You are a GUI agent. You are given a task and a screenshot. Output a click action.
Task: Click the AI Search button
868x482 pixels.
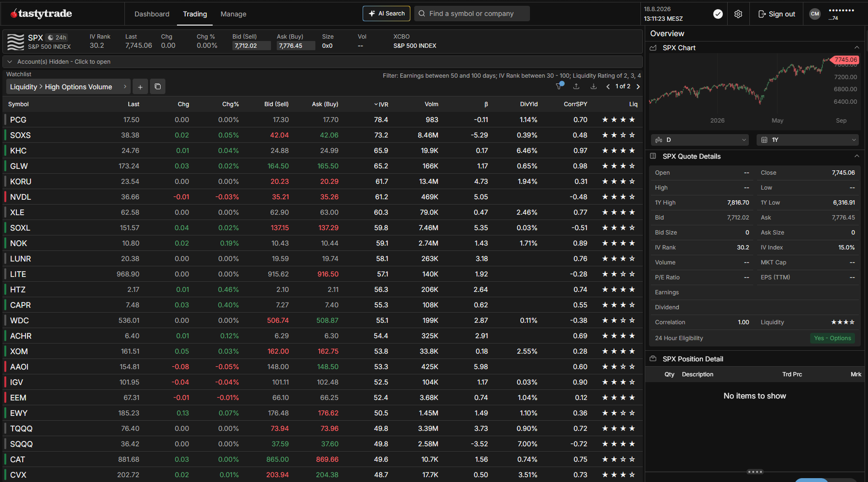(386, 14)
